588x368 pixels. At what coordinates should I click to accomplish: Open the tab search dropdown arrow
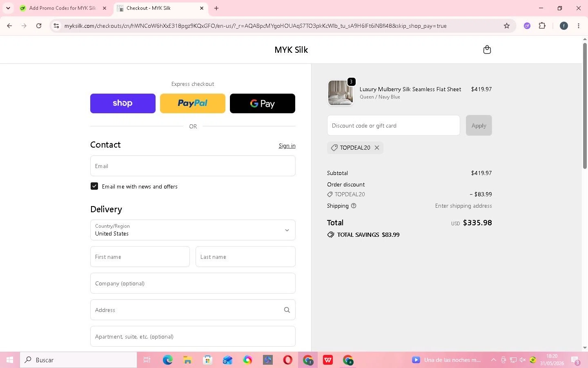(8, 8)
